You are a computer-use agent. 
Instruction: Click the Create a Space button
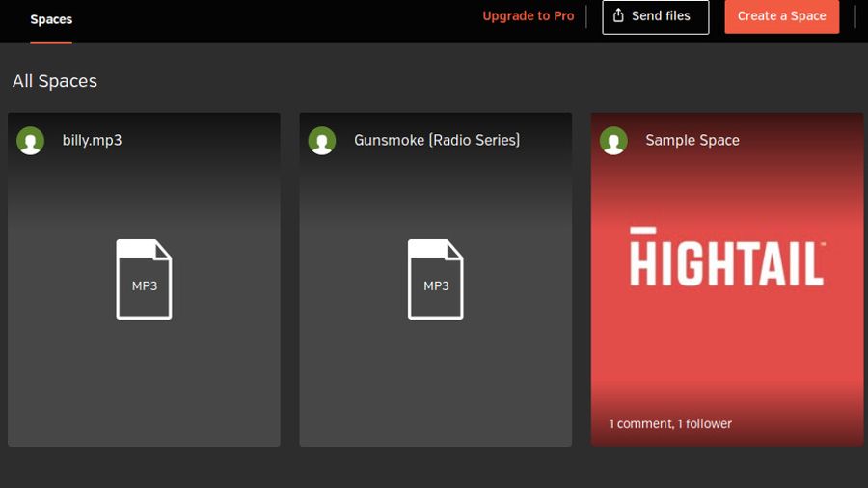(x=781, y=16)
